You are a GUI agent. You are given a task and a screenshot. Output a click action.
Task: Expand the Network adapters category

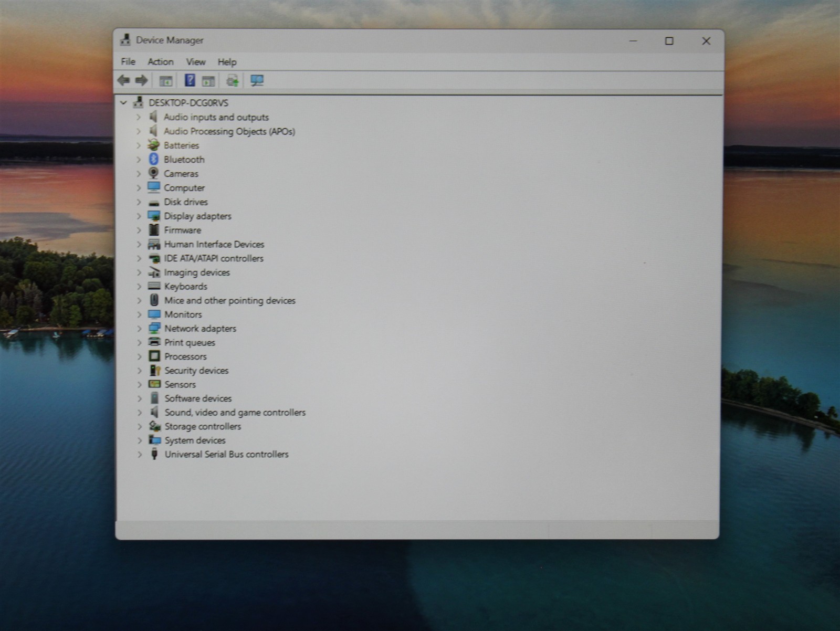139,329
